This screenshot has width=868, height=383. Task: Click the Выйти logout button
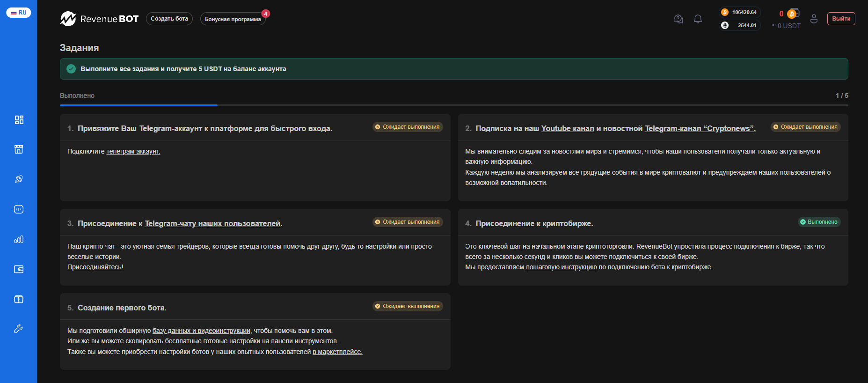coord(841,19)
